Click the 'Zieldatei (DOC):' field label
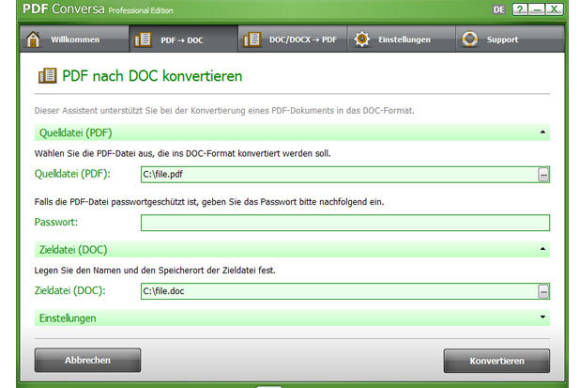Viewport: 580px width, 388px height. (70, 290)
